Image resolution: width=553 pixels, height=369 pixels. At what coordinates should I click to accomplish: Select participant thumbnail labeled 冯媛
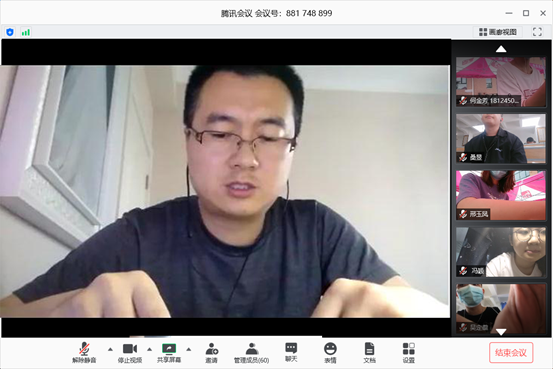(501, 252)
